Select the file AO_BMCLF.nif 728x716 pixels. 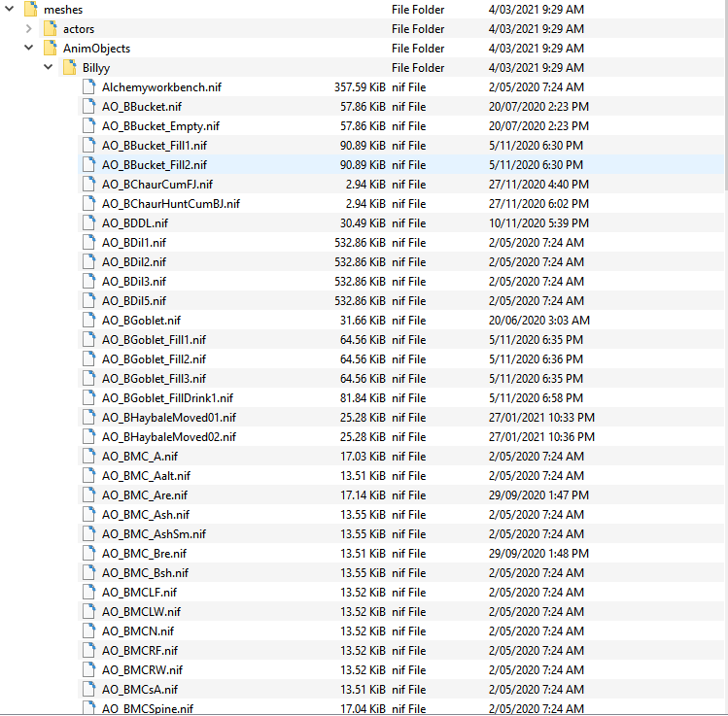coord(139,593)
